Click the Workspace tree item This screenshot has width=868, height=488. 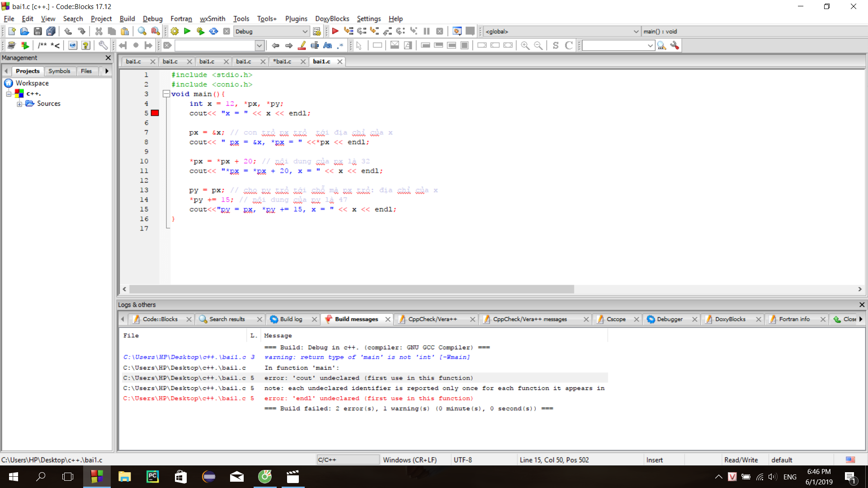click(32, 83)
